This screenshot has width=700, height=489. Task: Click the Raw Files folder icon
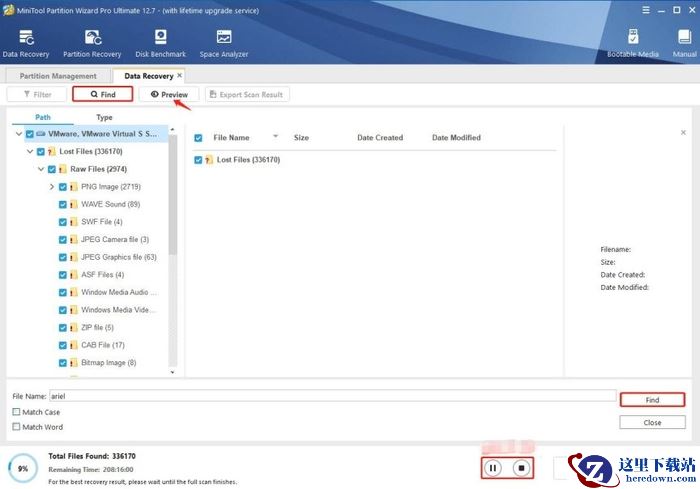tap(63, 169)
